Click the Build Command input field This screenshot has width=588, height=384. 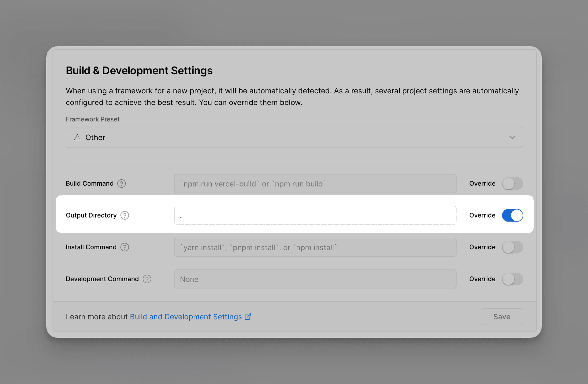tap(315, 183)
